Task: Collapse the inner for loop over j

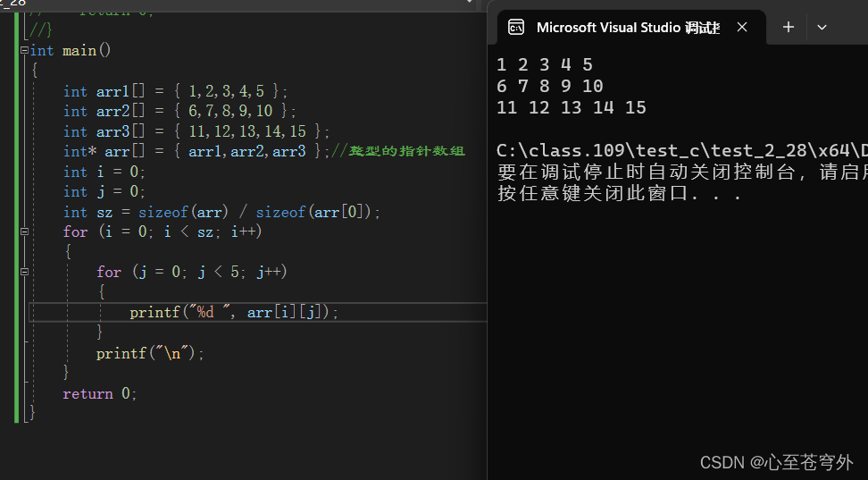Action: 24,272
